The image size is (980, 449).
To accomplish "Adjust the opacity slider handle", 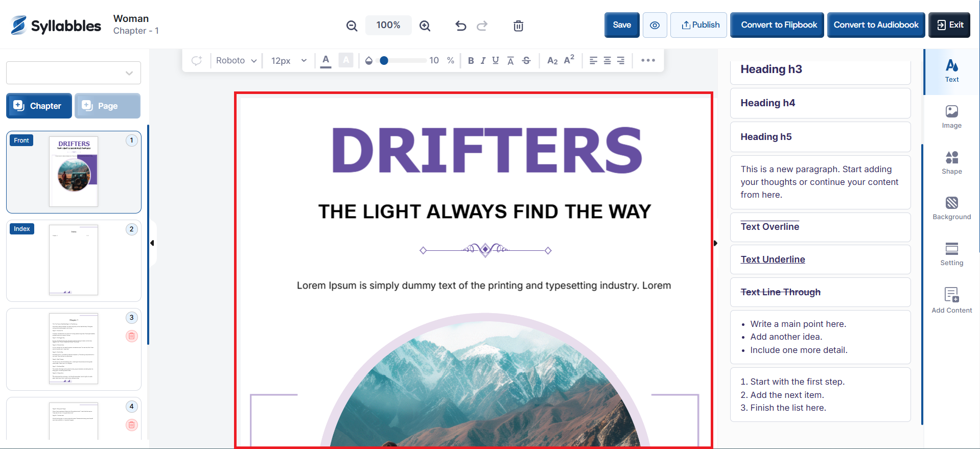I will [x=384, y=60].
